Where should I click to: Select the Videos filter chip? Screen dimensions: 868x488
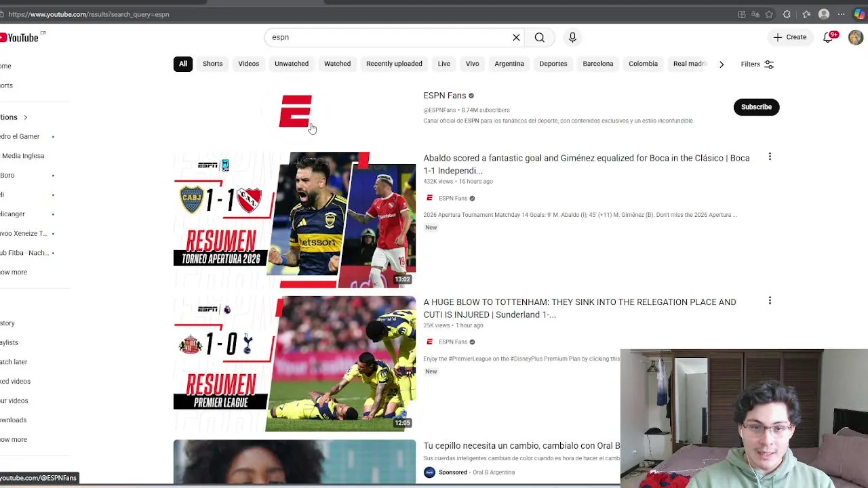click(249, 64)
